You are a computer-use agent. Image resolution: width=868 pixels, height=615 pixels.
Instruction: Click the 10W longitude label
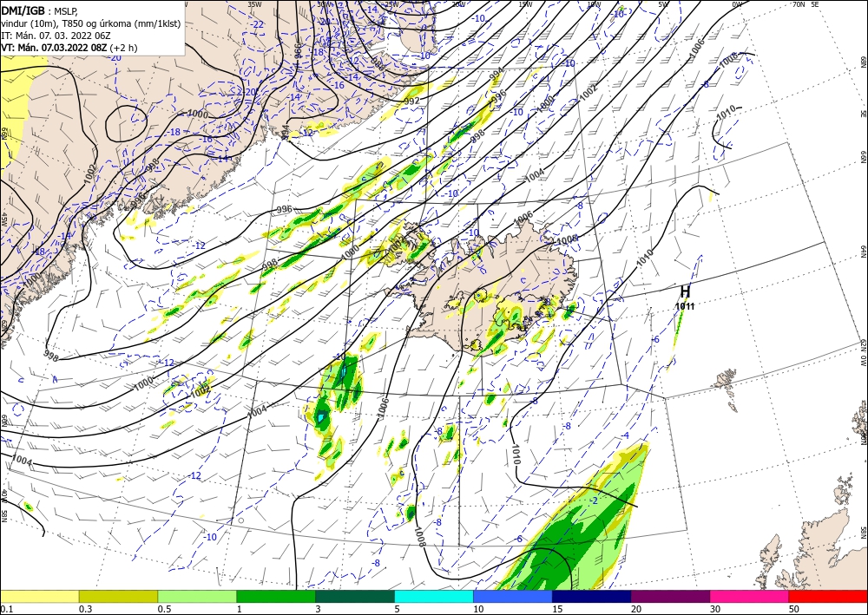pos(594,3)
